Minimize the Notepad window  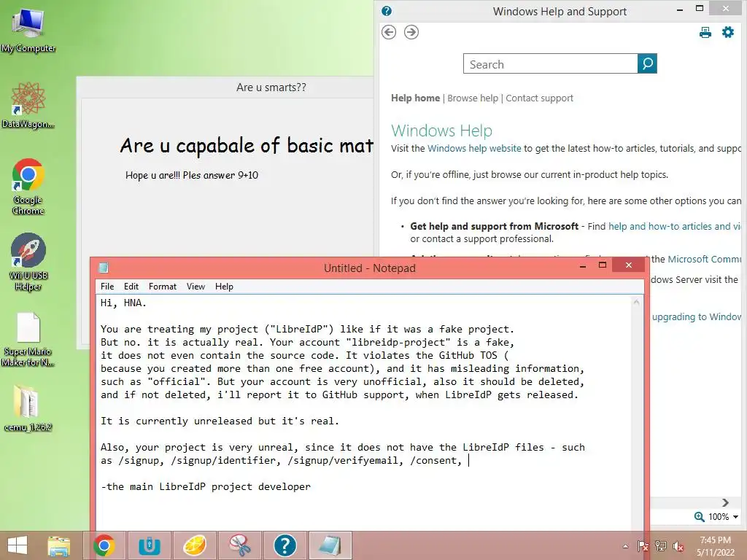583,266
